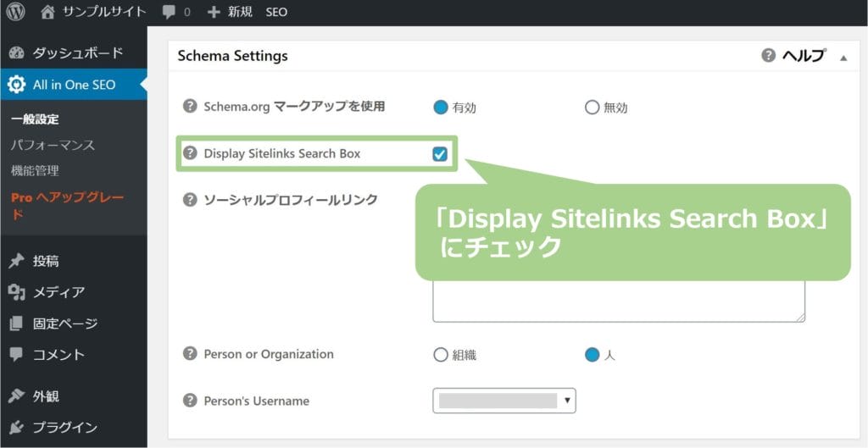
Task: Open the SEO menu in the admin bar
Action: tap(276, 12)
